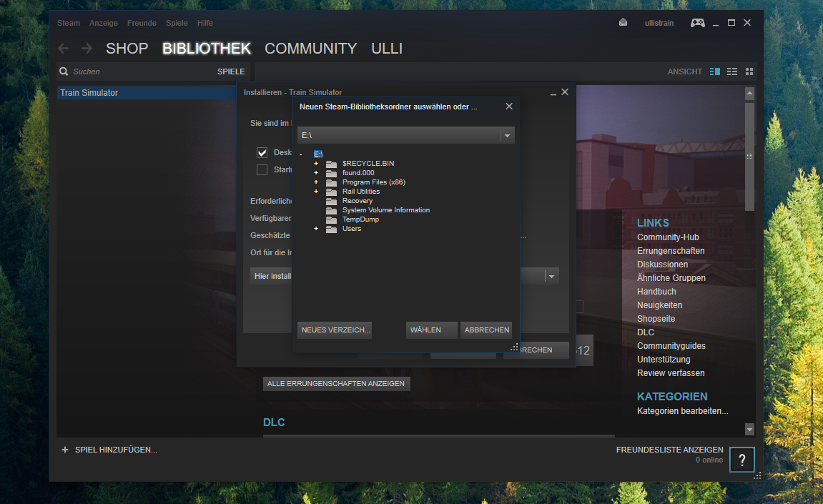
Task: Expand the found.000 folder node
Action: pos(316,173)
